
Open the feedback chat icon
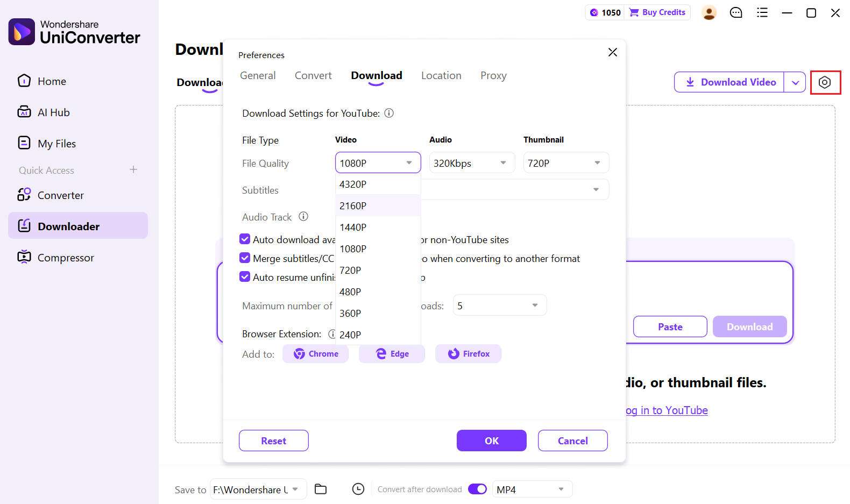pyautogui.click(x=736, y=12)
